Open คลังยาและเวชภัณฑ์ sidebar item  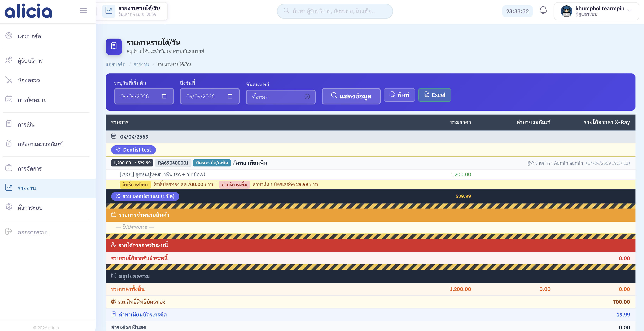point(40,144)
